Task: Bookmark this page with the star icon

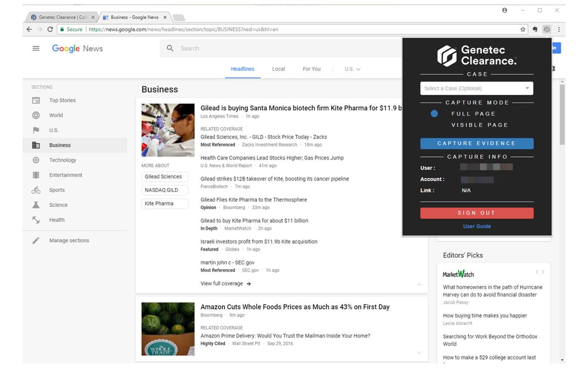Action: pos(523,29)
